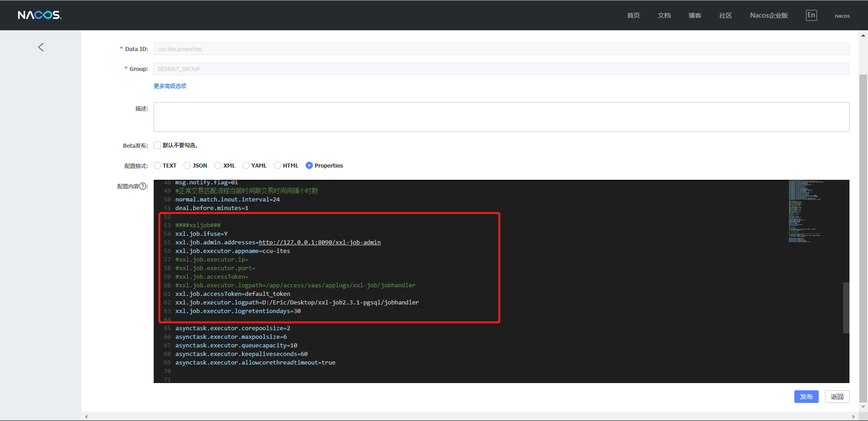Screen dimensions: 868x421
Task: Select the XML format radio button
Action: coord(218,165)
